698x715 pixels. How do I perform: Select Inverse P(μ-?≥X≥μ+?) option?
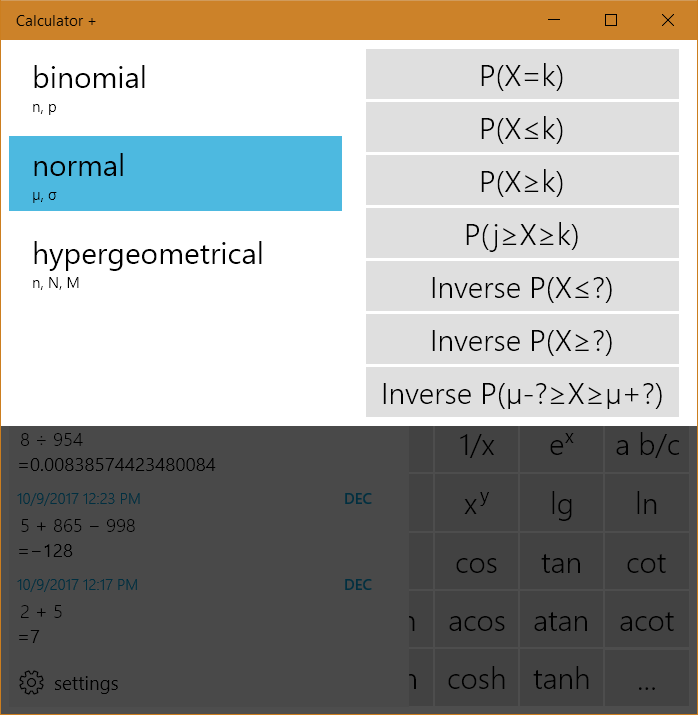coord(522,394)
